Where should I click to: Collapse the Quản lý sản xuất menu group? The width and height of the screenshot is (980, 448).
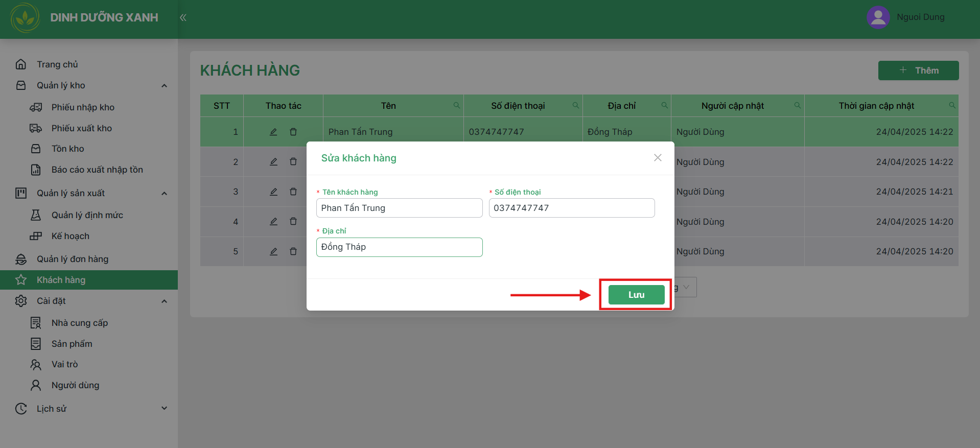(x=165, y=193)
